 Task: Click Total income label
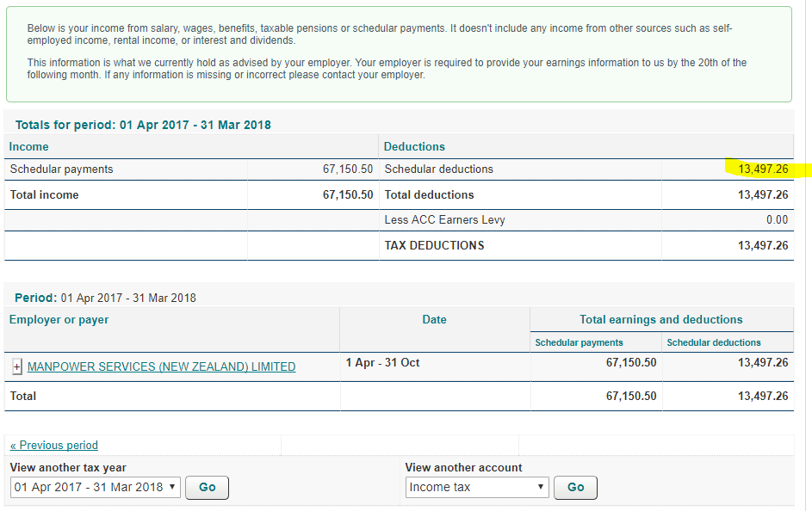44,195
